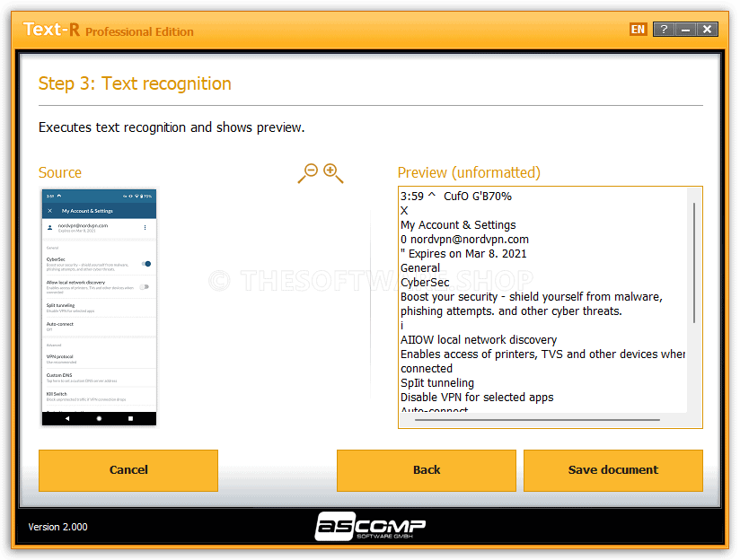Click the source phone screenshot thumbnail
The width and height of the screenshot is (740, 560).
coord(99,308)
